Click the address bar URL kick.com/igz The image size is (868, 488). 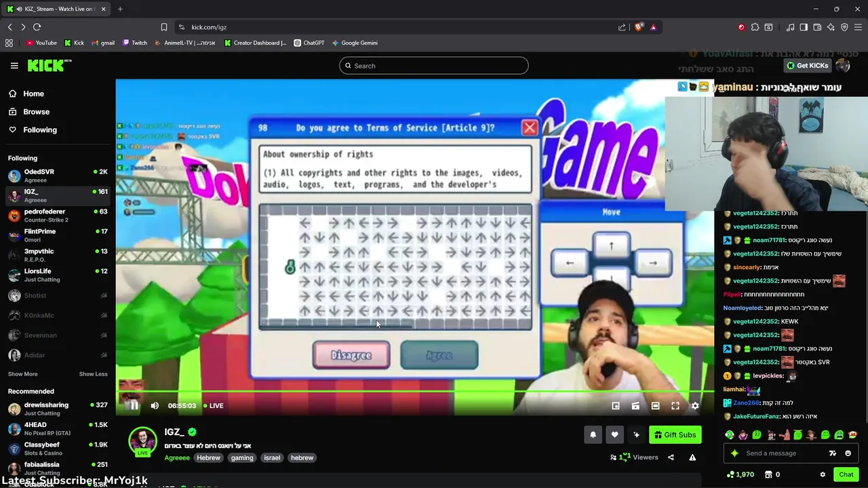pyautogui.click(x=209, y=27)
